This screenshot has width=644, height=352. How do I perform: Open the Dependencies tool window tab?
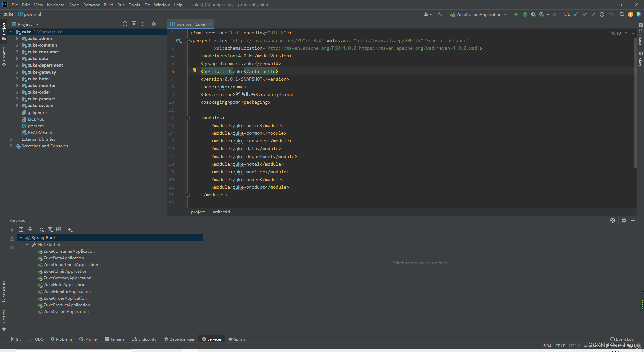179,339
